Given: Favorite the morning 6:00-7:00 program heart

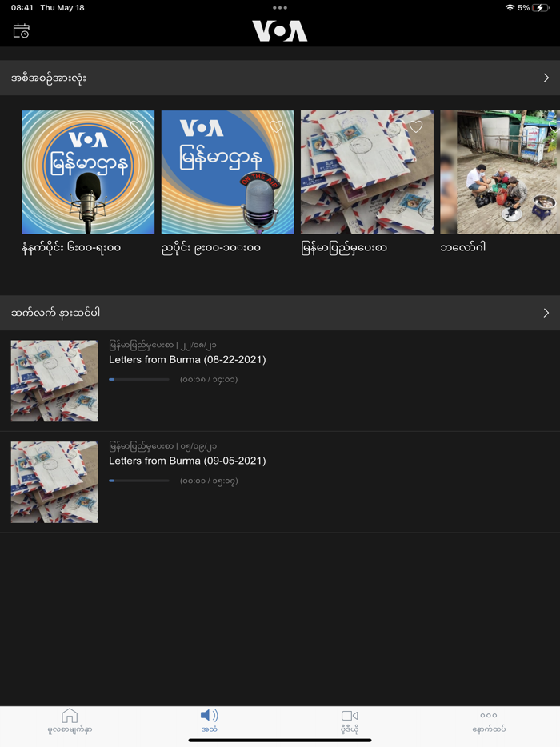Looking at the screenshot, I should [137, 126].
